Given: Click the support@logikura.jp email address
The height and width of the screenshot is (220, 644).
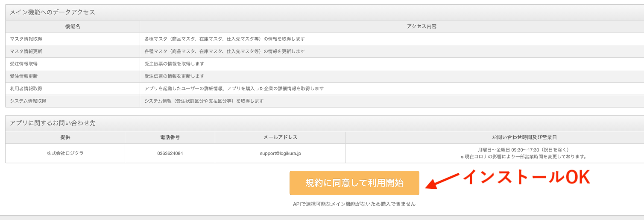Looking at the screenshot, I should [280, 153].
